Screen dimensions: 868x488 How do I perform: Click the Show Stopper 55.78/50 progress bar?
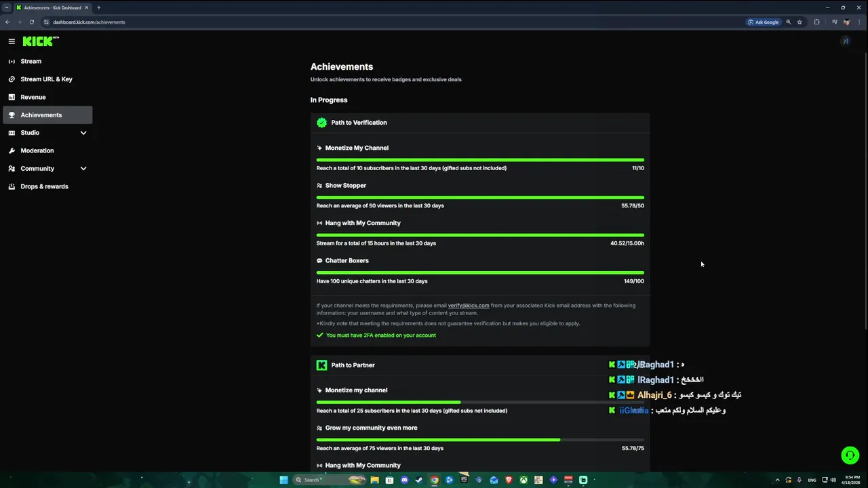coord(480,198)
